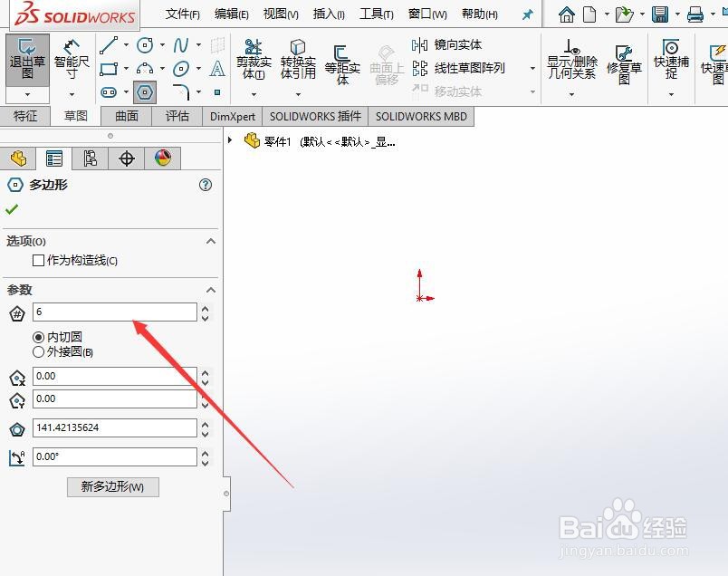Switch to the 曲面 (Surfaces) tab
728x576 pixels.
[126, 116]
